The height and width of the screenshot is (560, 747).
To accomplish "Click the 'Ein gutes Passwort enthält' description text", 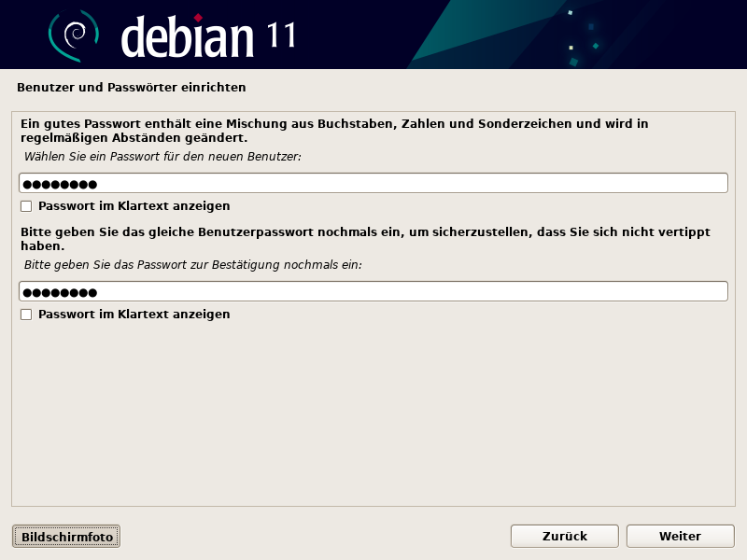I will [334, 131].
